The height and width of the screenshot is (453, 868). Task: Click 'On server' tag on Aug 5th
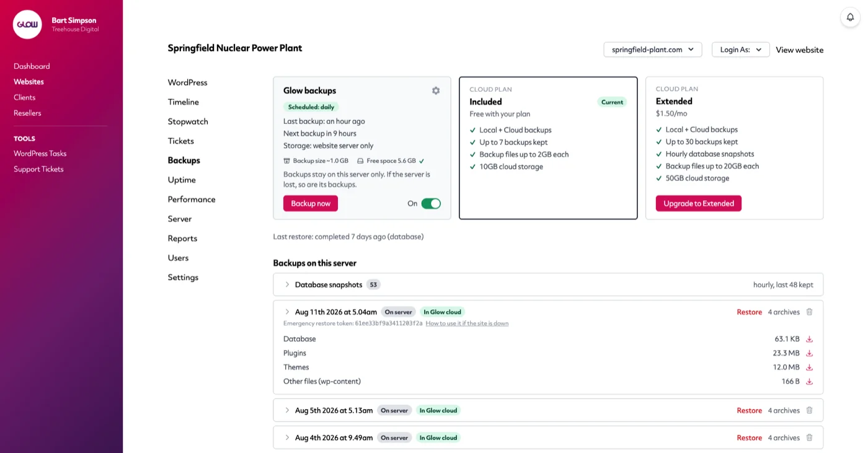(x=394, y=411)
